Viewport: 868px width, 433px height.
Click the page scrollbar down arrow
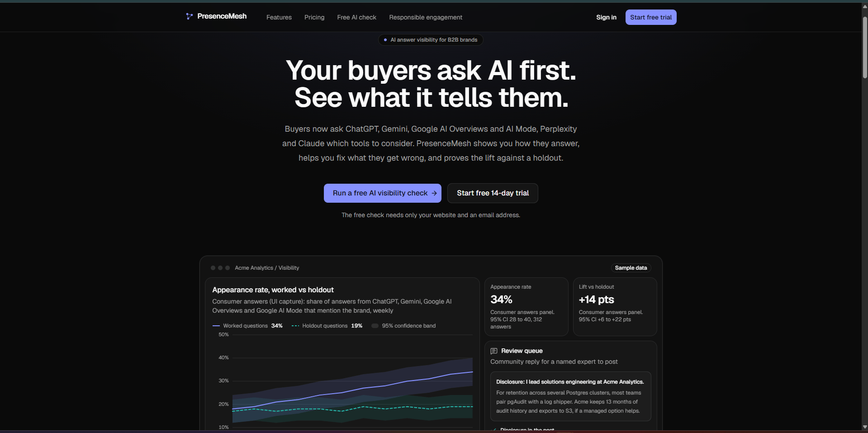[864, 427]
